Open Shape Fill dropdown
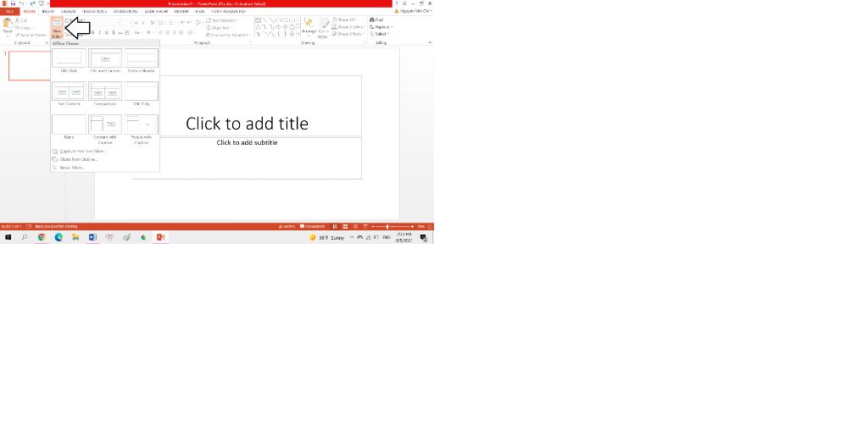This screenshot has height=426, width=868. tap(346, 20)
